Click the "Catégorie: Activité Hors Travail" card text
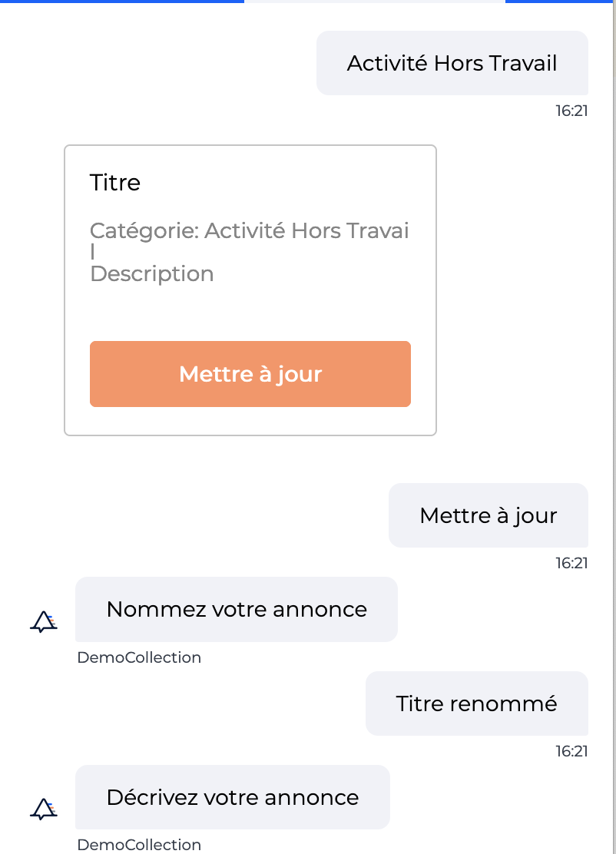The width and height of the screenshot is (616, 854). tap(250, 231)
